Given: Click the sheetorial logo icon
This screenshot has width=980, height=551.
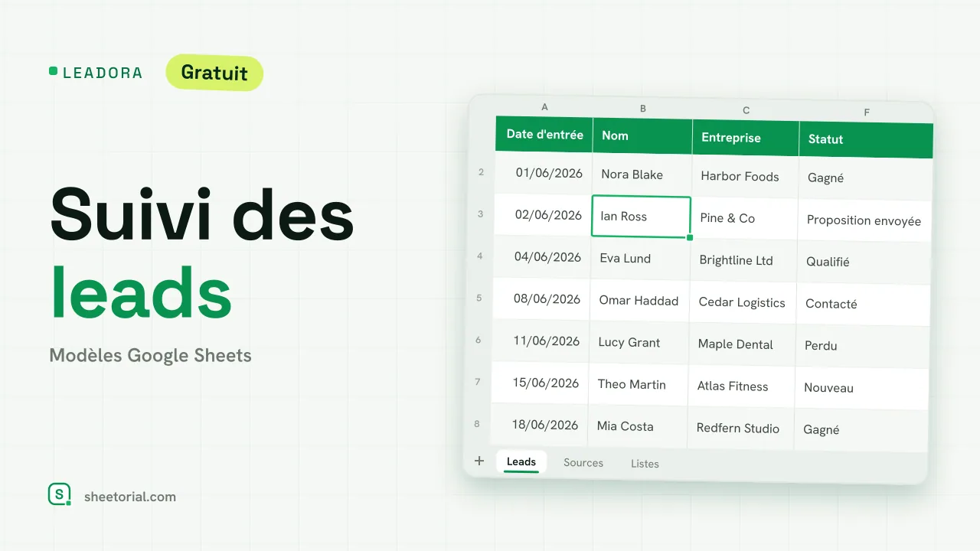Looking at the screenshot, I should coord(59,494).
